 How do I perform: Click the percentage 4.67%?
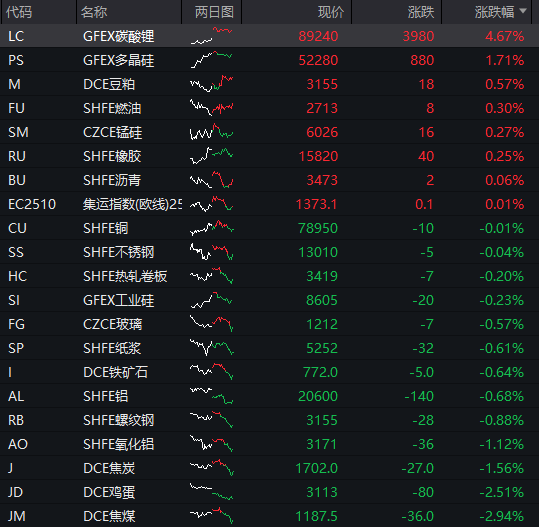[505, 36]
